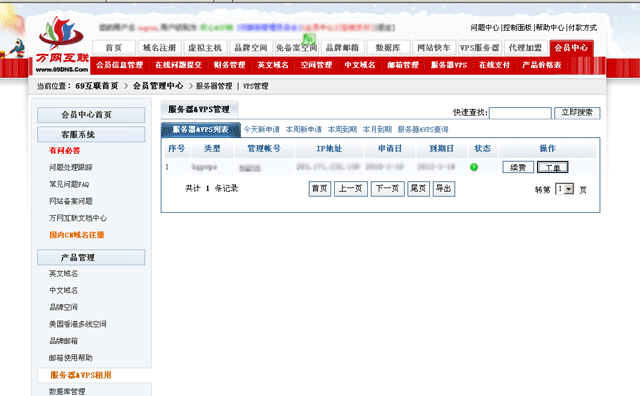Open 万网互联文档中心 in the sidebar

pyautogui.click(x=78, y=218)
